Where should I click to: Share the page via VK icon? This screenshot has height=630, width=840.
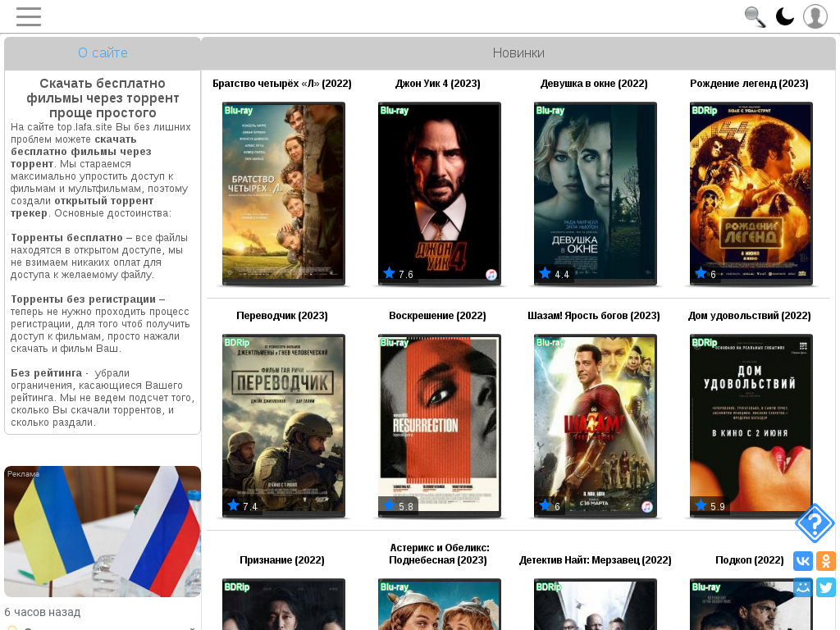click(x=803, y=561)
